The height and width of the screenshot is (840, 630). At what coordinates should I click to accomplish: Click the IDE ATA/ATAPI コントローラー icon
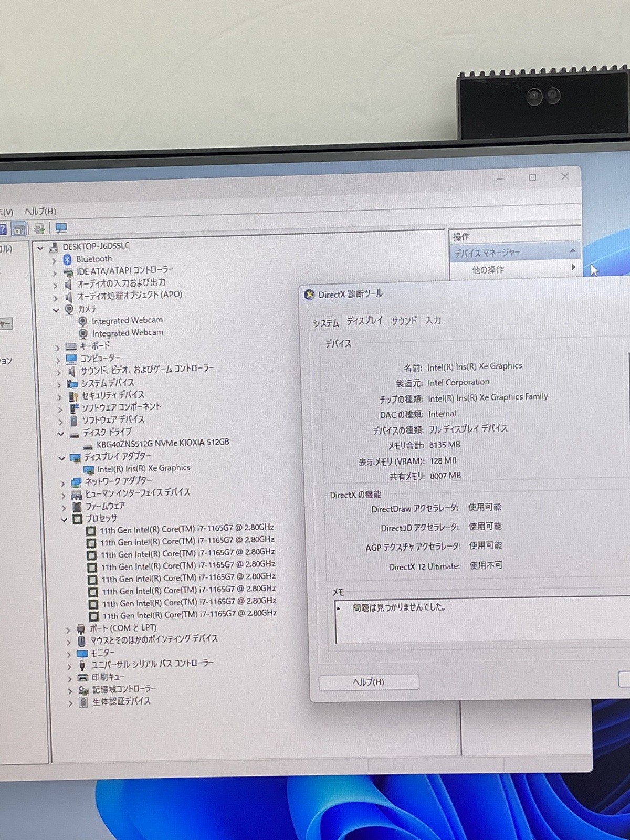(68, 272)
